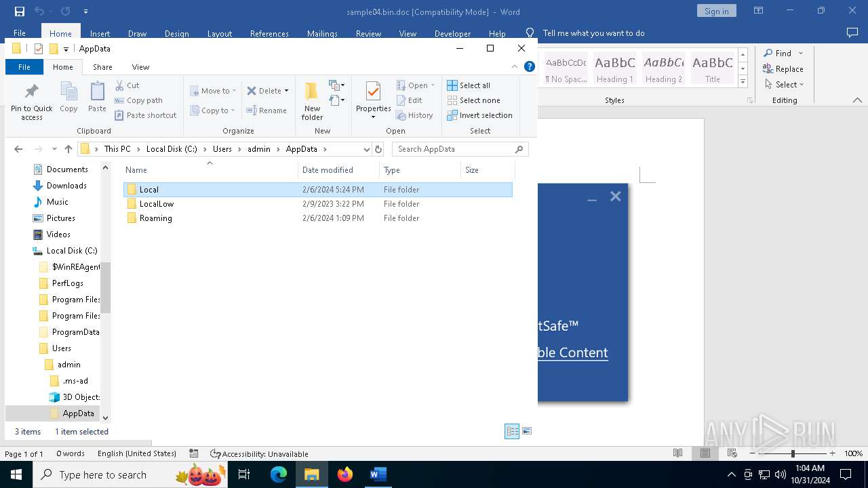Screen dimensions: 868x488
Task: Open Copy to dropdown
Action: (x=212, y=110)
